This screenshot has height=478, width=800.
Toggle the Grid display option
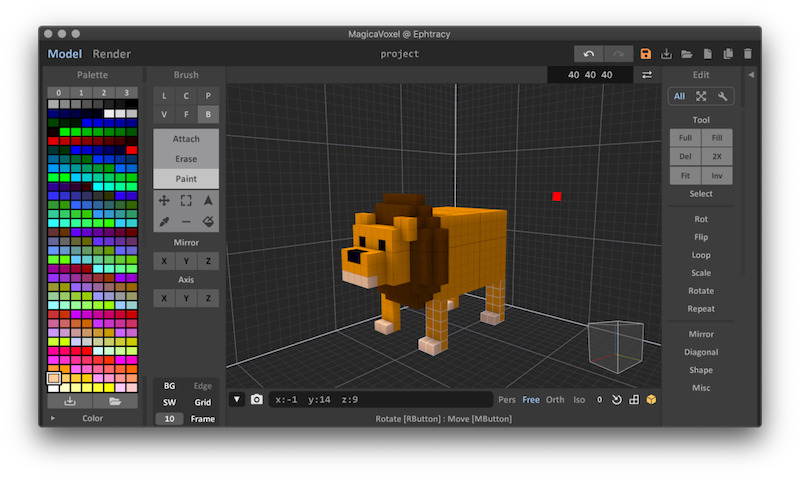click(x=203, y=402)
